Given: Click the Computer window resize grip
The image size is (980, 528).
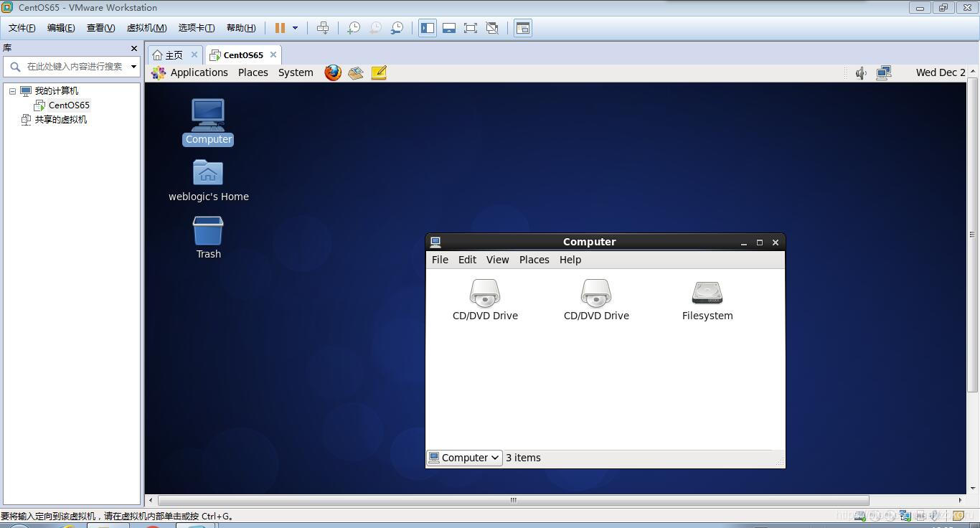Looking at the screenshot, I should point(780,462).
